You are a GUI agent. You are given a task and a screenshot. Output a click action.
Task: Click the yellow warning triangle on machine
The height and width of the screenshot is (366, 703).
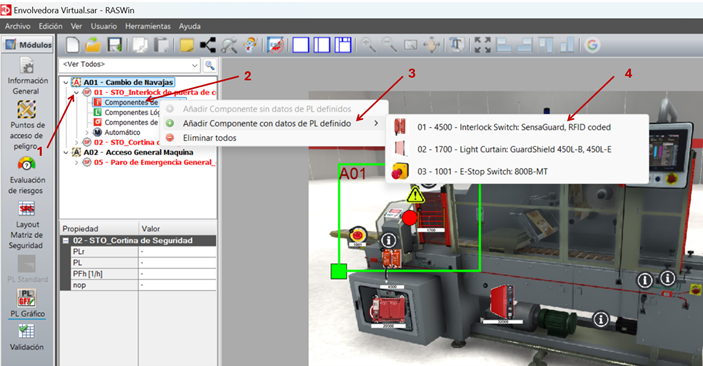click(415, 195)
